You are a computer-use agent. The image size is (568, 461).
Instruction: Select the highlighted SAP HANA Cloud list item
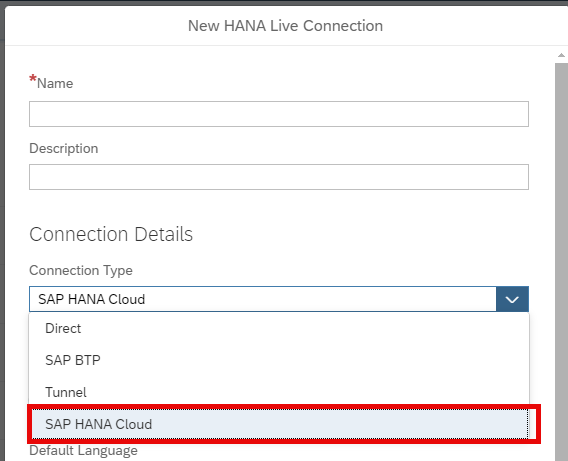pyautogui.click(x=279, y=424)
